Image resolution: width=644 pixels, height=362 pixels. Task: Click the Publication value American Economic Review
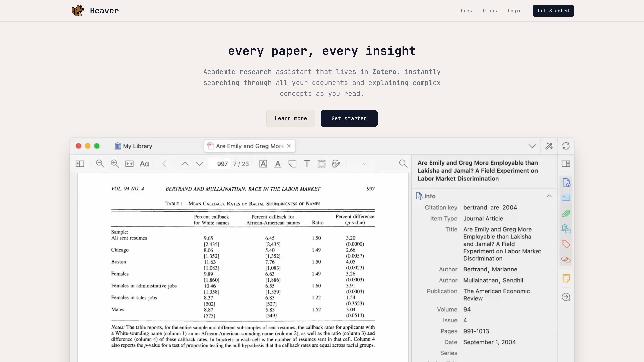click(496, 295)
